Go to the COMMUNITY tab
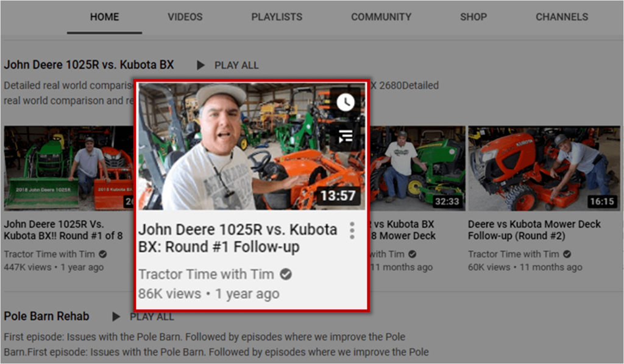The image size is (624, 364). 381,17
